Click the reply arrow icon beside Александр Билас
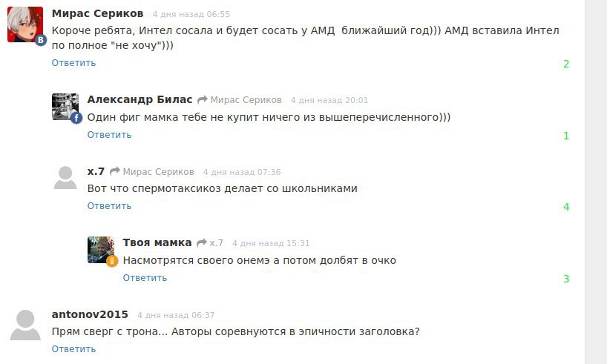 [201, 100]
